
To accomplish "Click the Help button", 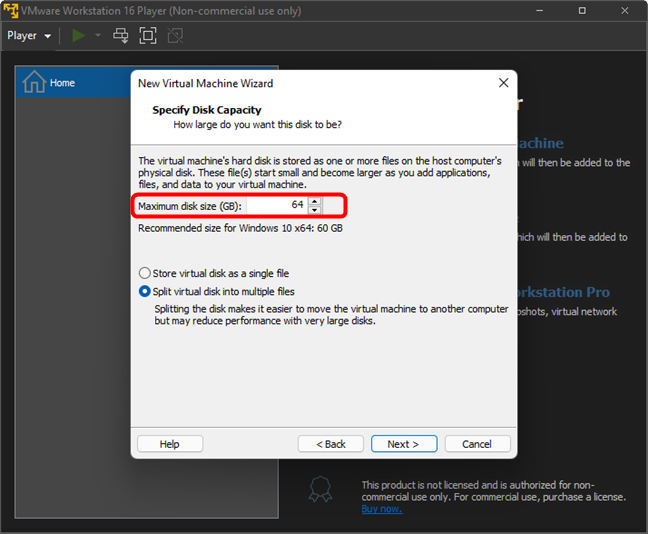I will click(x=170, y=444).
